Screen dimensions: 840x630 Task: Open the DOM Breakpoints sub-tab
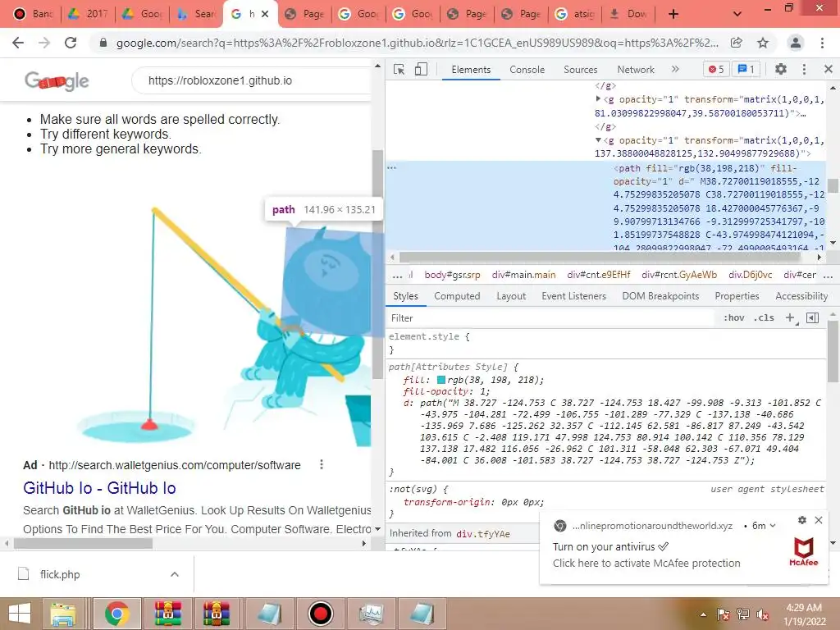660,296
